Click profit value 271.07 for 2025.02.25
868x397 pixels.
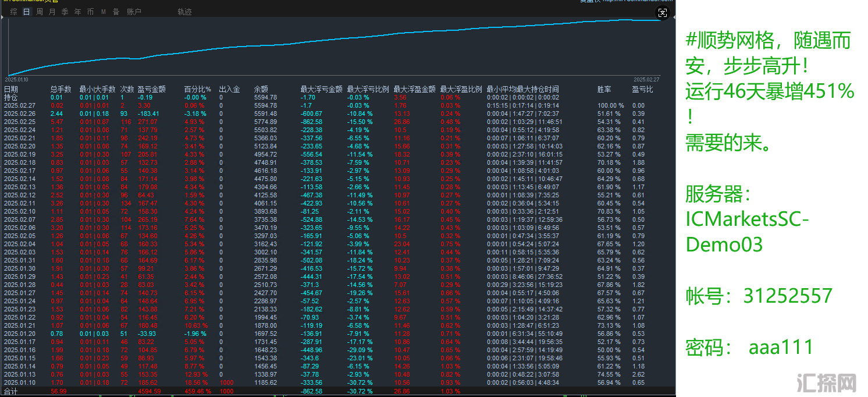147,122
